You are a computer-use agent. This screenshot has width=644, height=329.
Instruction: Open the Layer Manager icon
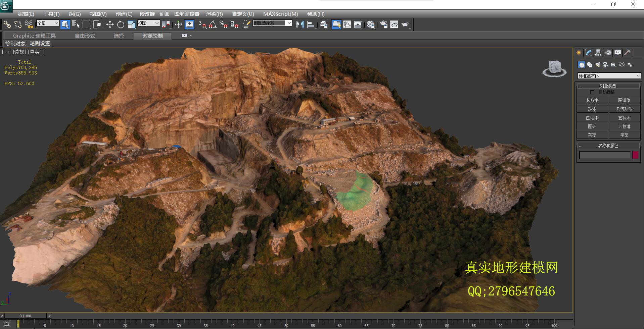tap(324, 24)
